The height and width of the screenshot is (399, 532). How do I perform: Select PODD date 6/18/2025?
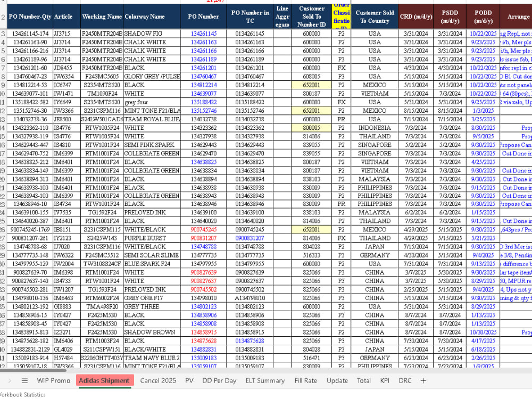[x=483, y=349]
